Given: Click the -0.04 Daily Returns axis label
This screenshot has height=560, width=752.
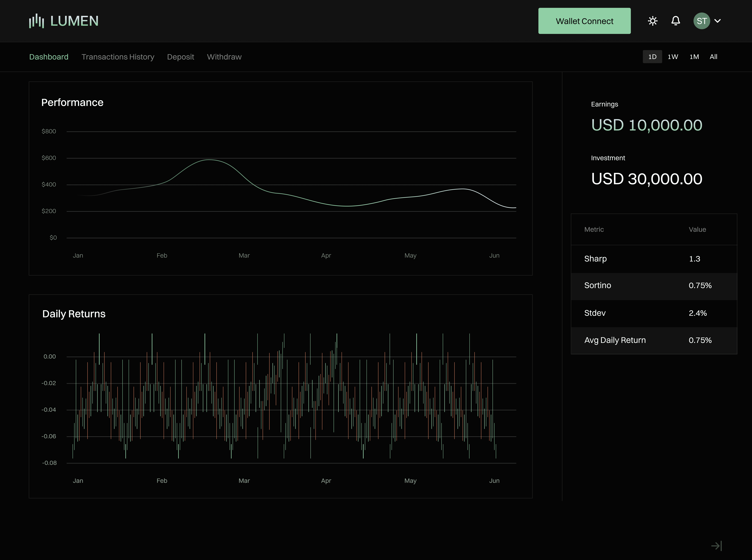Looking at the screenshot, I should point(49,410).
